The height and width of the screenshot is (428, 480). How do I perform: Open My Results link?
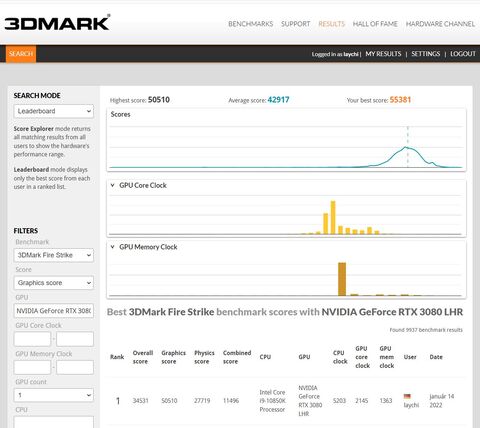[x=383, y=54]
